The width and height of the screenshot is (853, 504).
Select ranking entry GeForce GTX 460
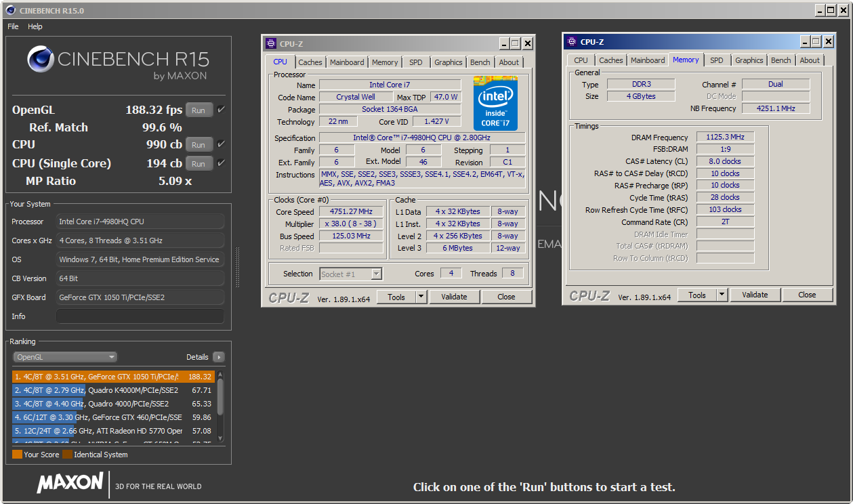coord(113,417)
